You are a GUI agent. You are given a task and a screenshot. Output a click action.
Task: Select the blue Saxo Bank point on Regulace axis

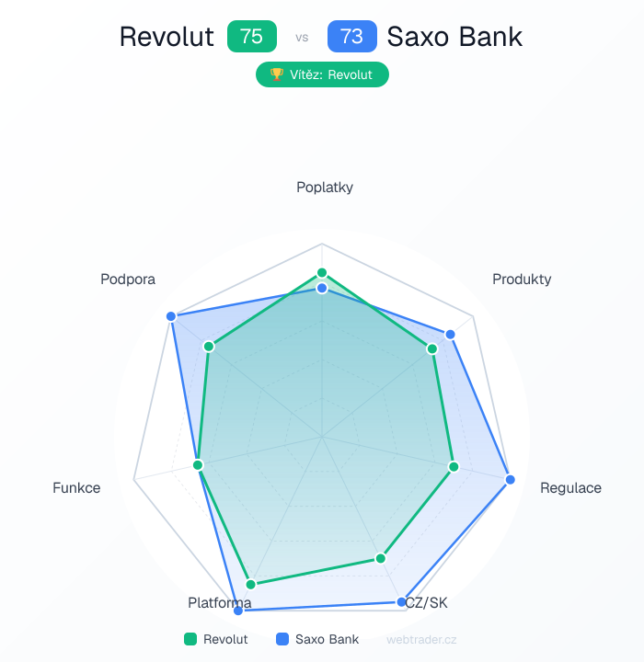(511, 480)
